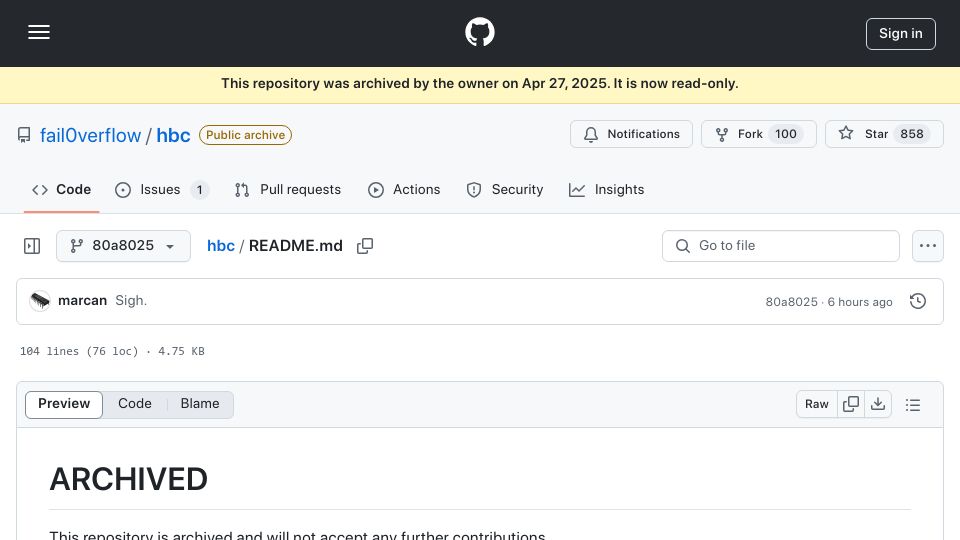Screen dimensions: 960x540
Task: Go to the GitHub homepage logo
Action: [x=480, y=32]
